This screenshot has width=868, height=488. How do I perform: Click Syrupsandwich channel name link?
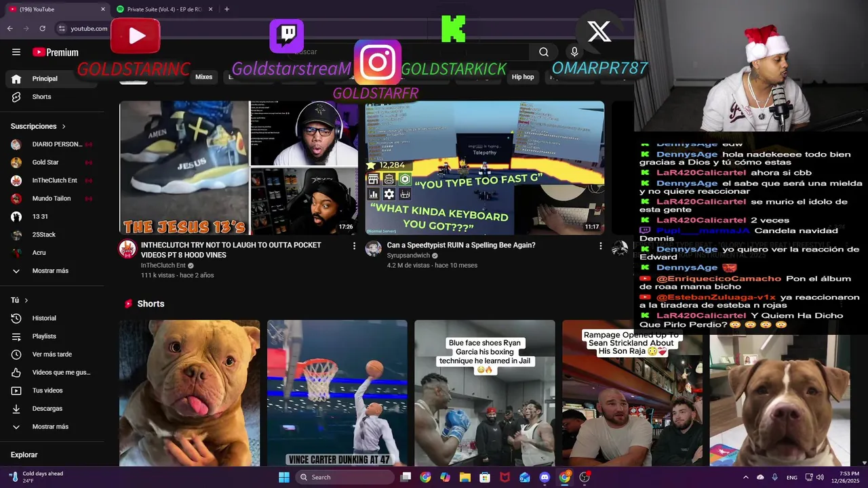[x=408, y=256]
